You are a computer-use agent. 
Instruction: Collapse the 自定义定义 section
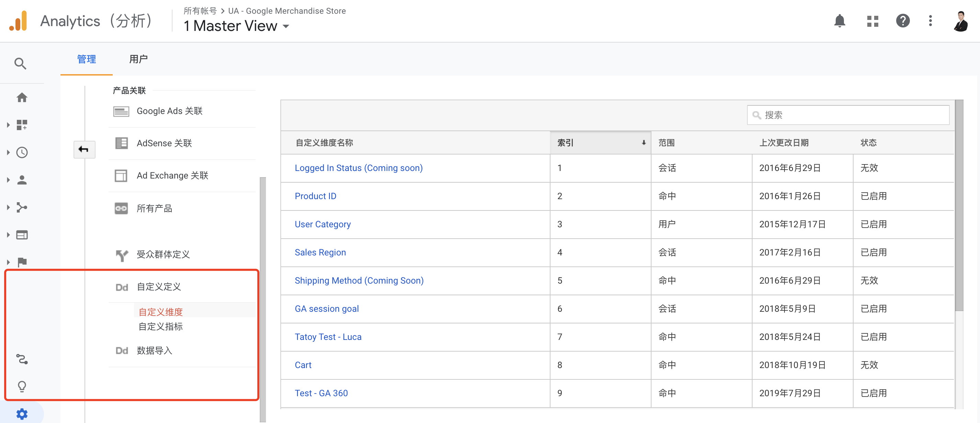tap(159, 287)
